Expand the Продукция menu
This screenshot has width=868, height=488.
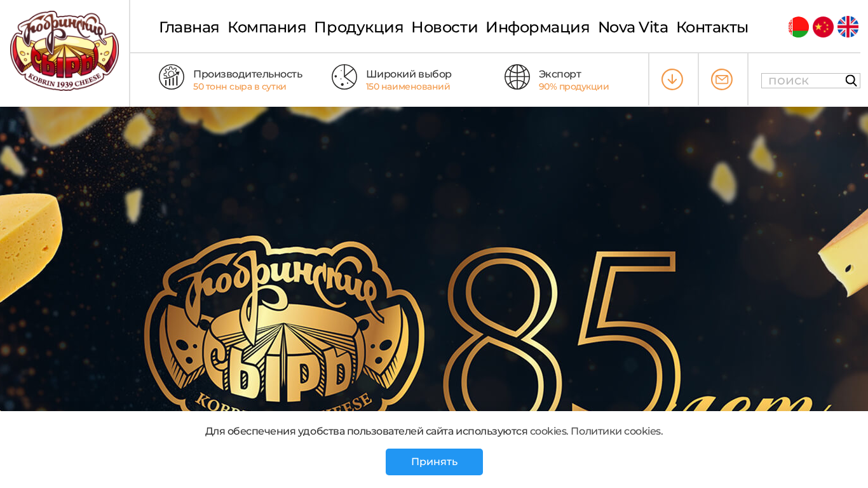358,27
